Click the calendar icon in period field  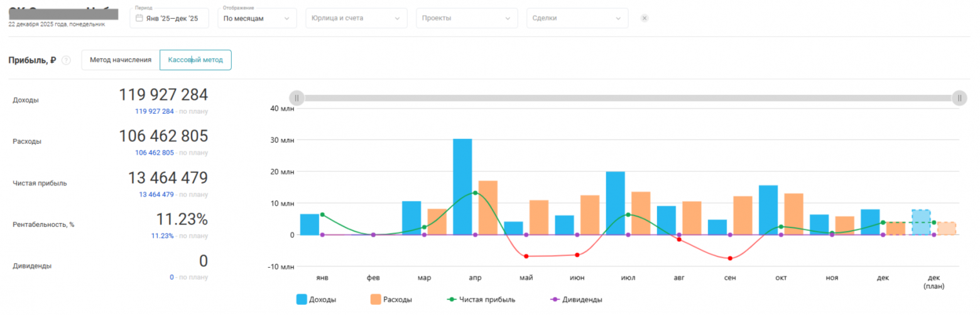coord(139,18)
